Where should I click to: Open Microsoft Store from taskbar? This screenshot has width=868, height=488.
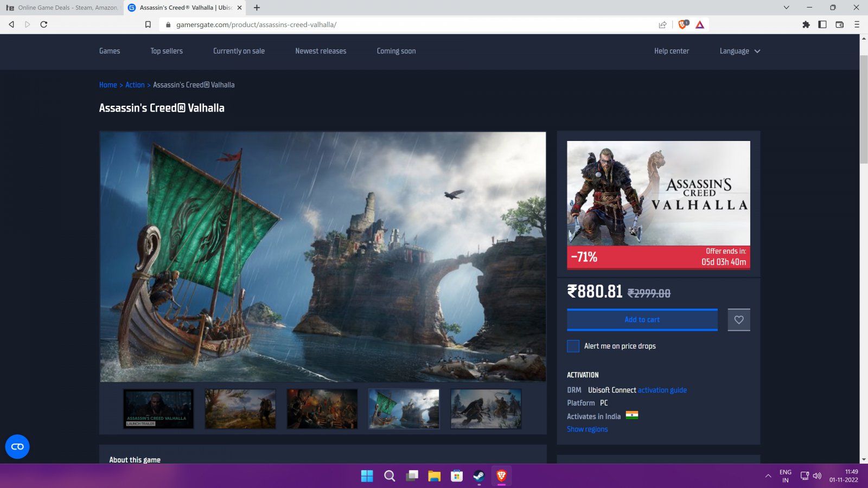pyautogui.click(x=457, y=476)
